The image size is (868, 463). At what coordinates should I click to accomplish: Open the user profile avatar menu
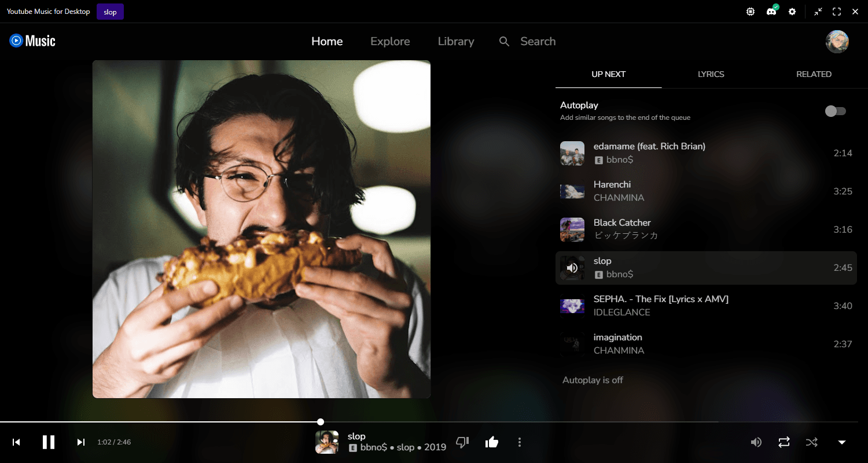click(x=837, y=42)
